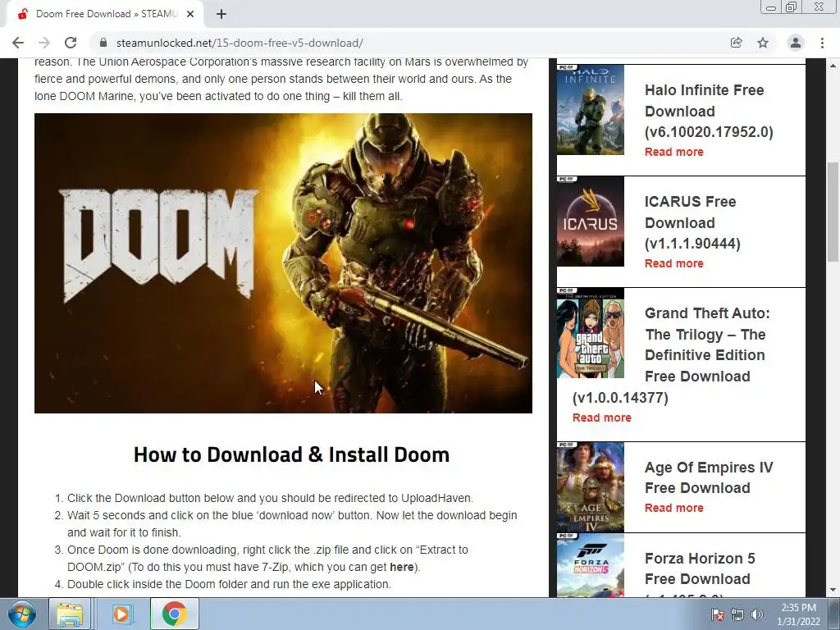Screen dimensions: 840x630
Task: Click the volume speaker tray icon
Action: click(x=757, y=614)
